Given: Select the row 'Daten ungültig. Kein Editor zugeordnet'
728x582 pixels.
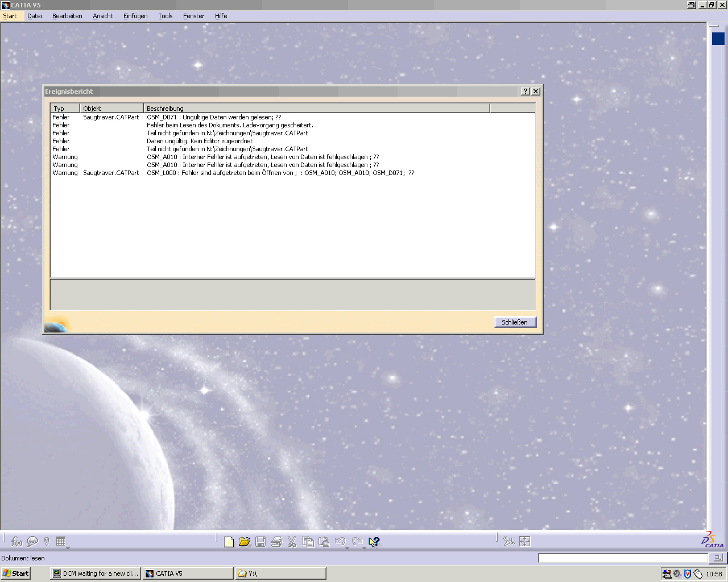Looking at the screenshot, I should (x=293, y=141).
